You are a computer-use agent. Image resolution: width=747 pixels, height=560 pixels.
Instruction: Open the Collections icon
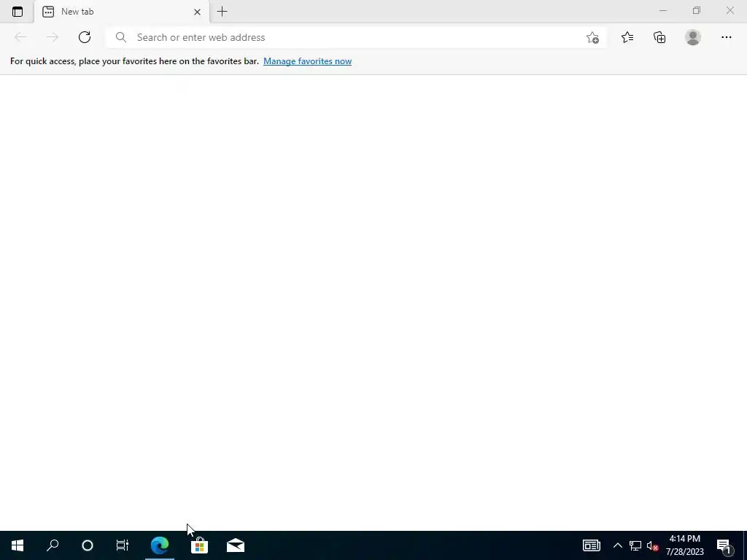coord(659,37)
